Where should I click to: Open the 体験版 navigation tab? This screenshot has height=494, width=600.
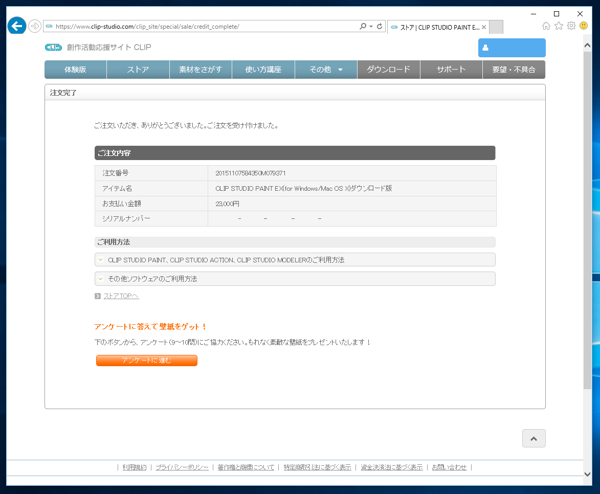pos(75,69)
